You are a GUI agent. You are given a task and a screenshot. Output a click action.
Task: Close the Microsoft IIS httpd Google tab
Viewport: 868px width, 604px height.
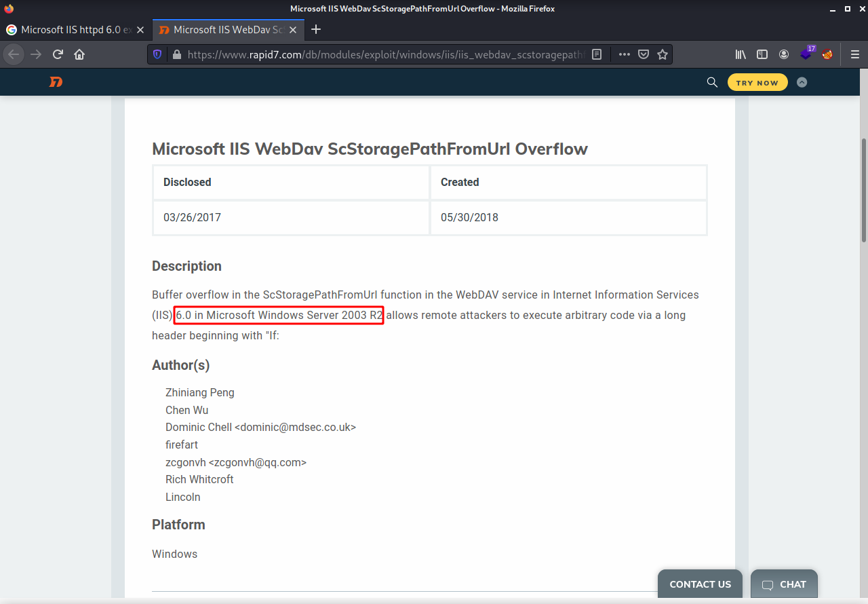tap(140, 30)
